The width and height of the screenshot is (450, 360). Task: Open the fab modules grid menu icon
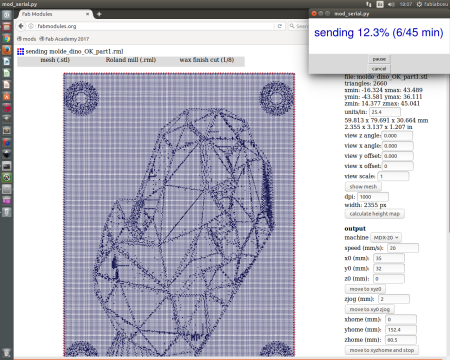pos(20,51)
